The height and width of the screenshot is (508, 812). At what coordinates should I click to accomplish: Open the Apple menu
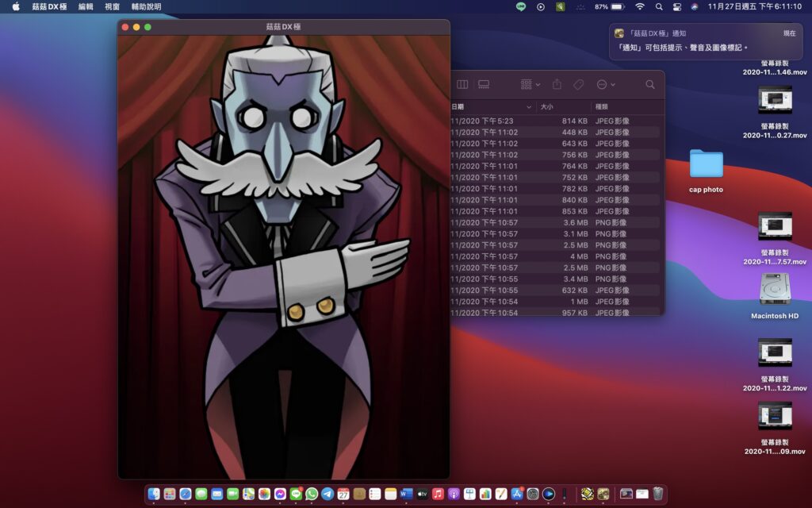coord(16,6)
